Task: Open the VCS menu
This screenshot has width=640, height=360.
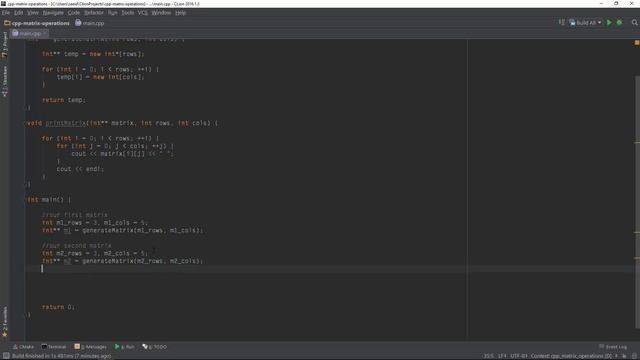Action: [142, 13]
